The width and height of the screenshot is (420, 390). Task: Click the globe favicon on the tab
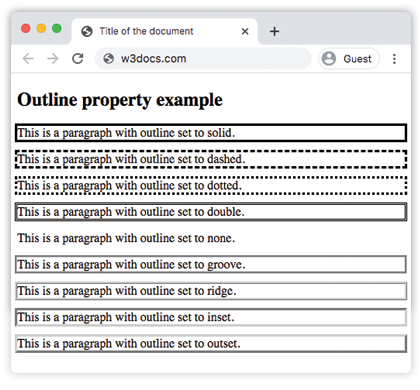click(87, 31)
